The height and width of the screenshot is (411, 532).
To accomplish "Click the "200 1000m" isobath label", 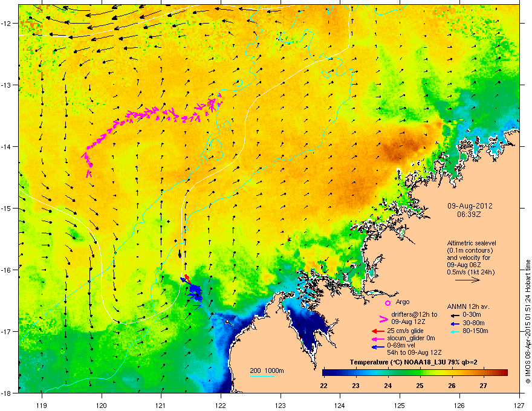I will click(267, 371).
